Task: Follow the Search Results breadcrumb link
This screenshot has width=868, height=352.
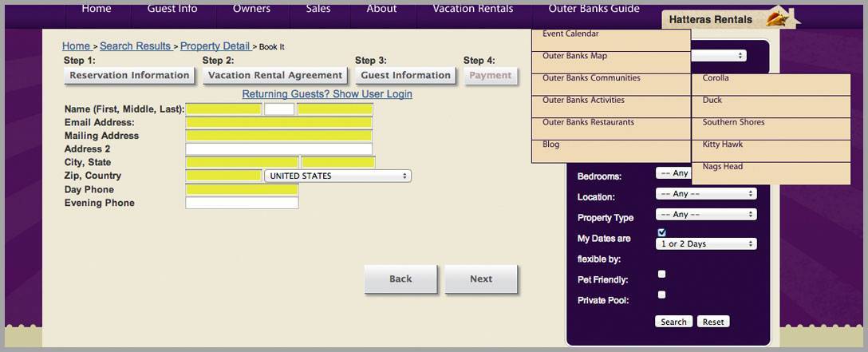Action: pos(135,46)
